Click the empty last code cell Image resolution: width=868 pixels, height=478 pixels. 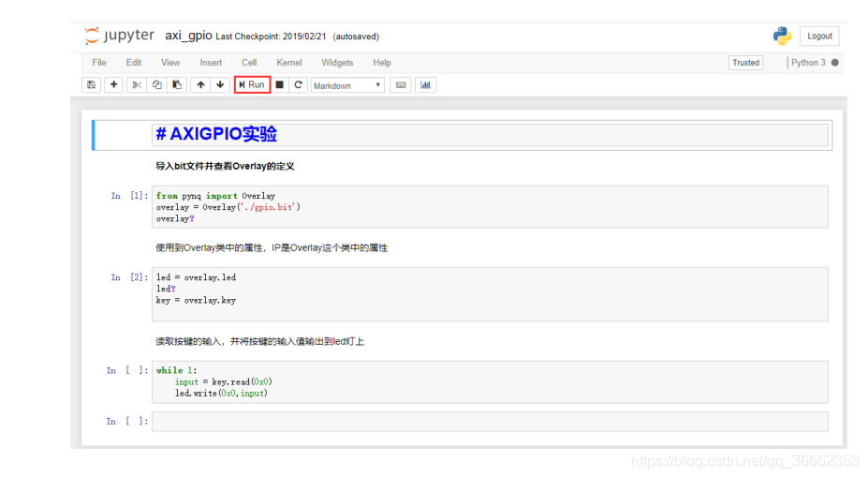pyautogui.click(x=490, y=421)
